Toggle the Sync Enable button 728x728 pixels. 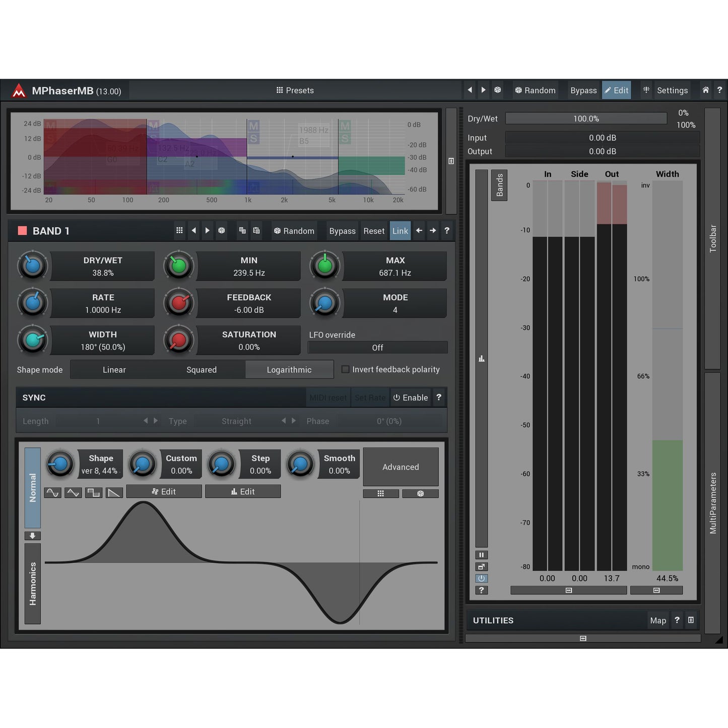[x=410, y=398]
